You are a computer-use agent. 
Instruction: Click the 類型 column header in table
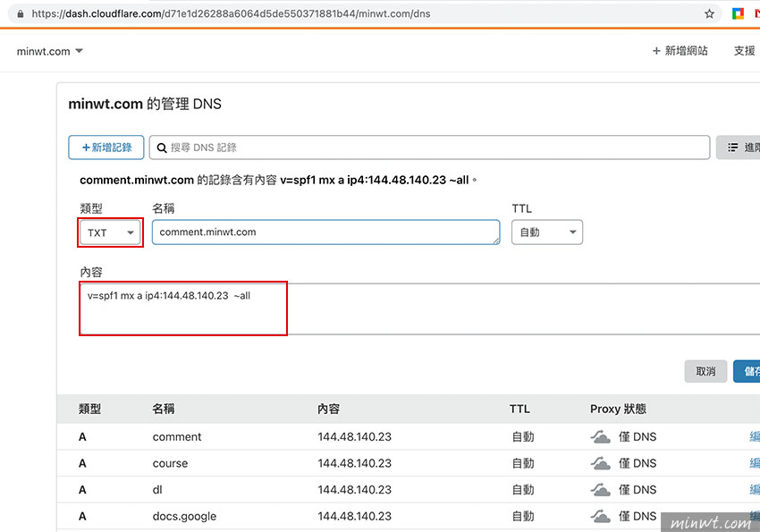click(89, 409)
